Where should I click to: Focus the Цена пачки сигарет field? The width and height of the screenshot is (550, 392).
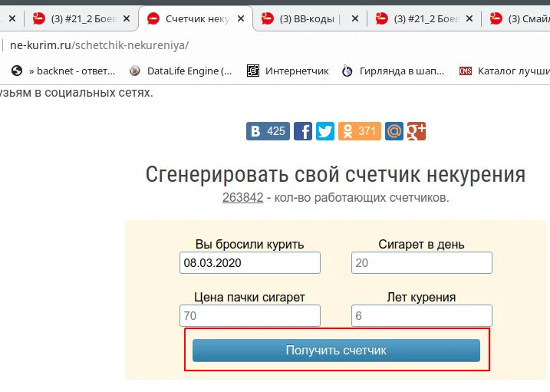(x=250, y=315)
